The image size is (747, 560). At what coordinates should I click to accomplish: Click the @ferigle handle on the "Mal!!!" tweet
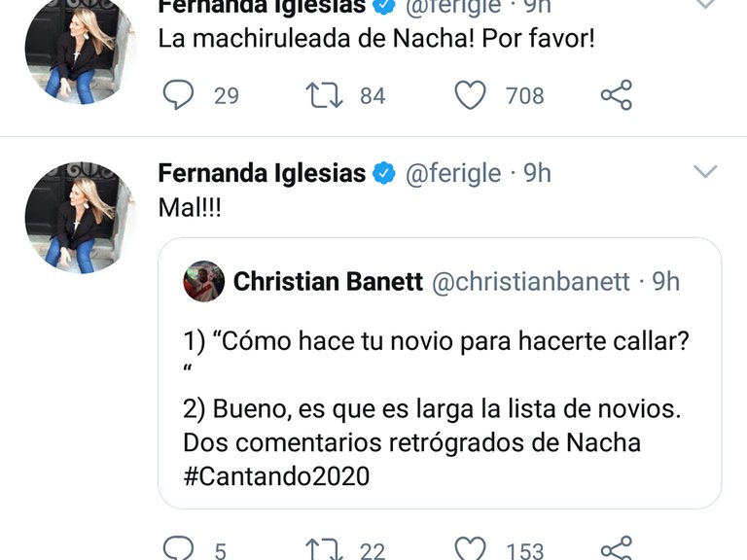[x=452, y=174]
